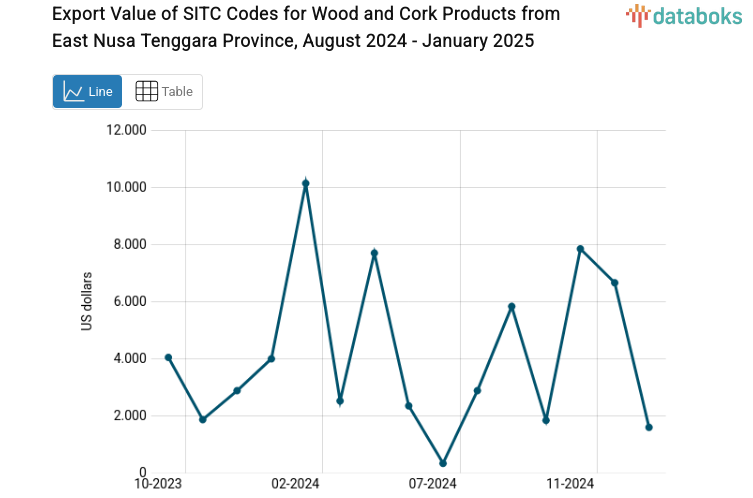Select the first data point on the line
753x498 pixels.
pyautogui.click(x=168, y=357)
